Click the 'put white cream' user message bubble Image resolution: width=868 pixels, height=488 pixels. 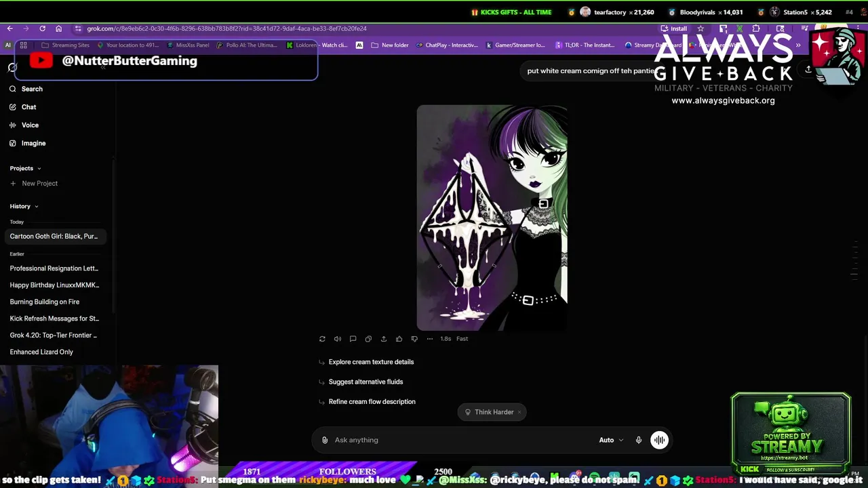point(591,70)
